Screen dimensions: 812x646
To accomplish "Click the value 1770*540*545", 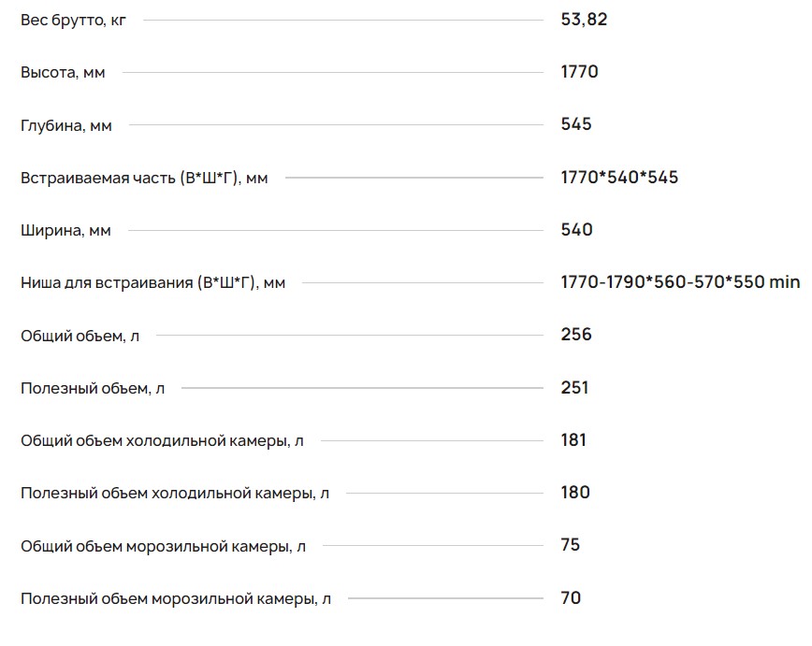I will point(619,177).
